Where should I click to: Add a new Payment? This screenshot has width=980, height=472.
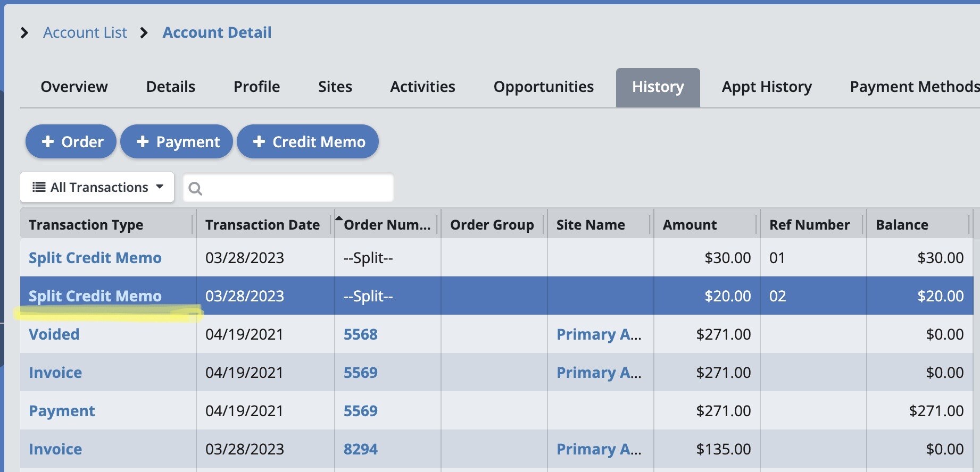pos(177,142)
